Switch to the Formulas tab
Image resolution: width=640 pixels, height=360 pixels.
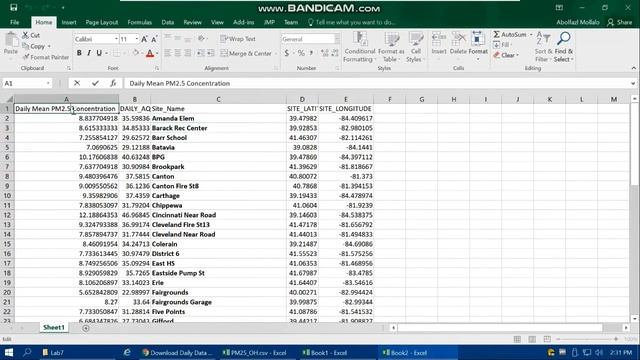(x=140, y=22)
